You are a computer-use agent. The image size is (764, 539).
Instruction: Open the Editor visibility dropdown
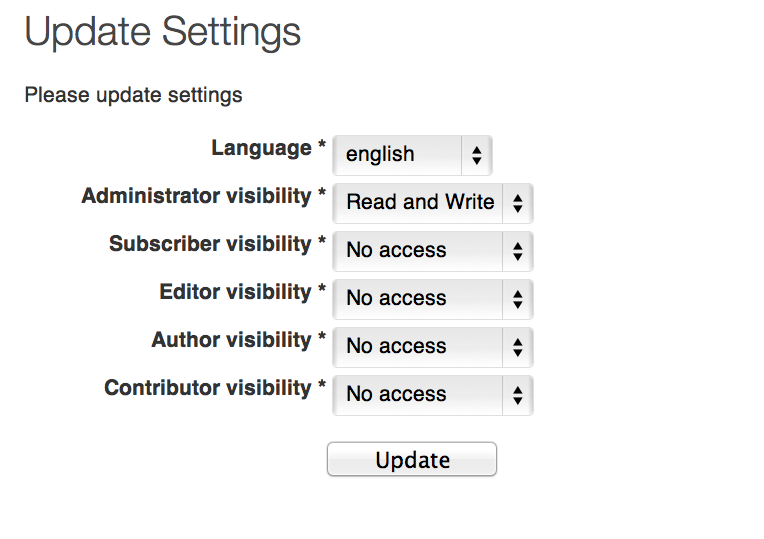click(x=433, y=299)
